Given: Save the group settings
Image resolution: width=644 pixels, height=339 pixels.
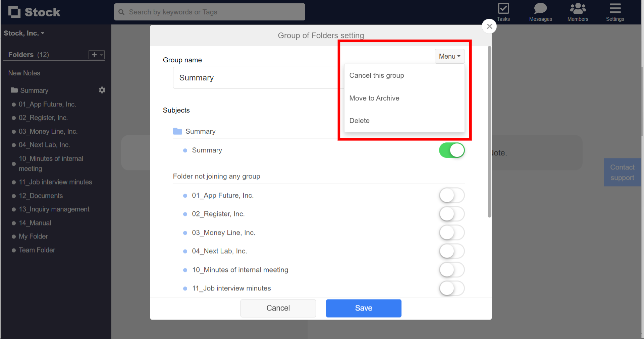Looking at the screenshot, I should [x=363, y=308].
